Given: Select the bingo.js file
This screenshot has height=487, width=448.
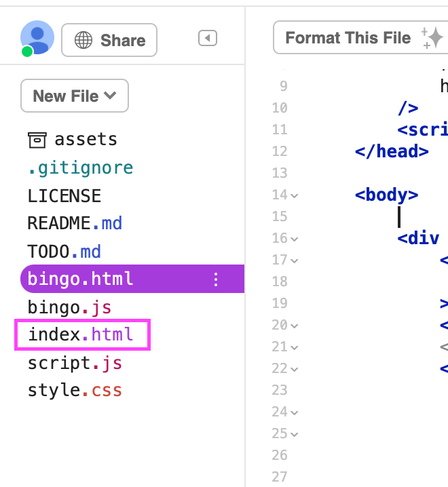Looking at the screenshot, I should pos(69,307).
